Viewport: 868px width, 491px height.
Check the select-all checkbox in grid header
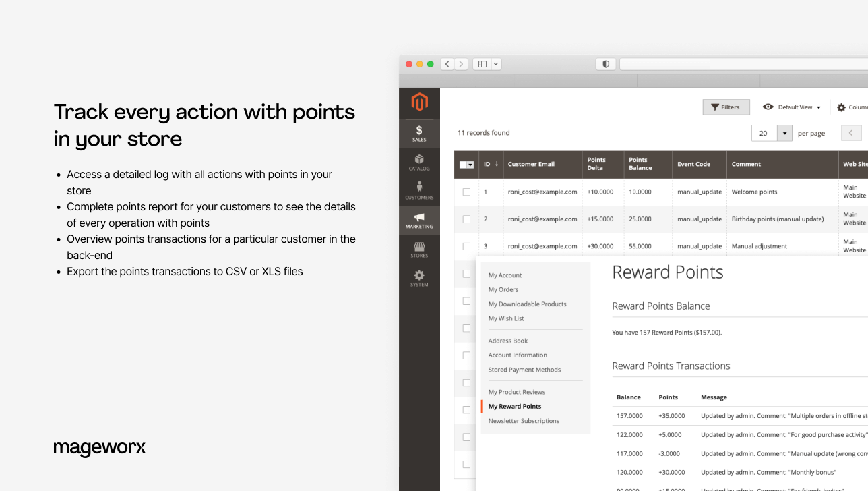(463, 164)
